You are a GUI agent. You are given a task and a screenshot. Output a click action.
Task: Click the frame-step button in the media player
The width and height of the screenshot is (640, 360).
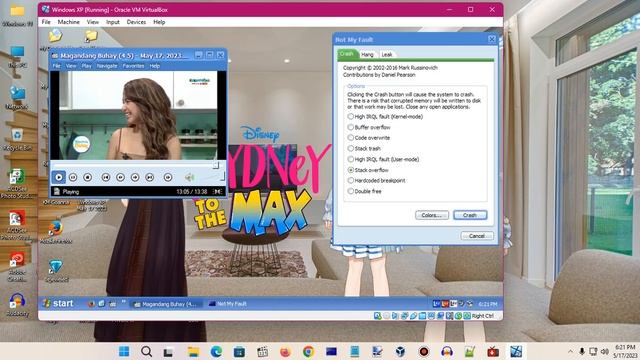(168, 177)
